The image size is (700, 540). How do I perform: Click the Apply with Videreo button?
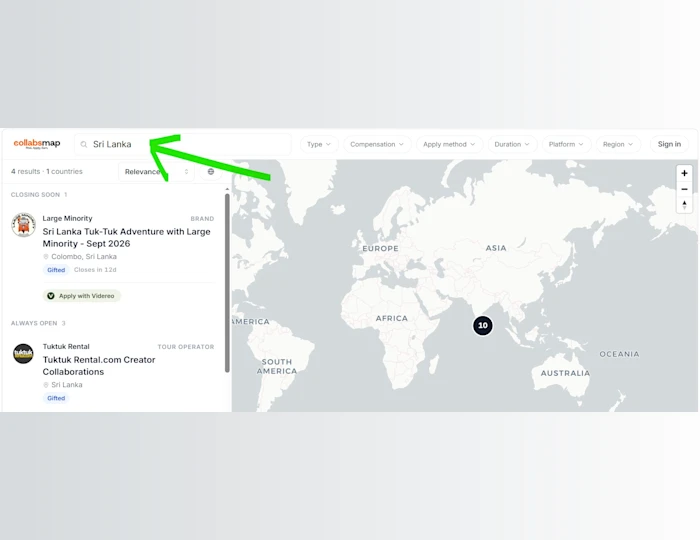[x=82, y=296]
